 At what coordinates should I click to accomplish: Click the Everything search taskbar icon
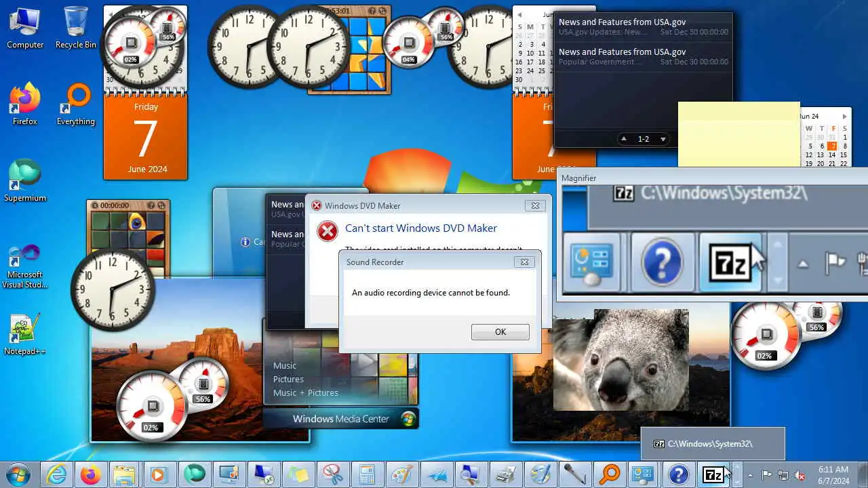pyautogui.click(x=609, y=474)
